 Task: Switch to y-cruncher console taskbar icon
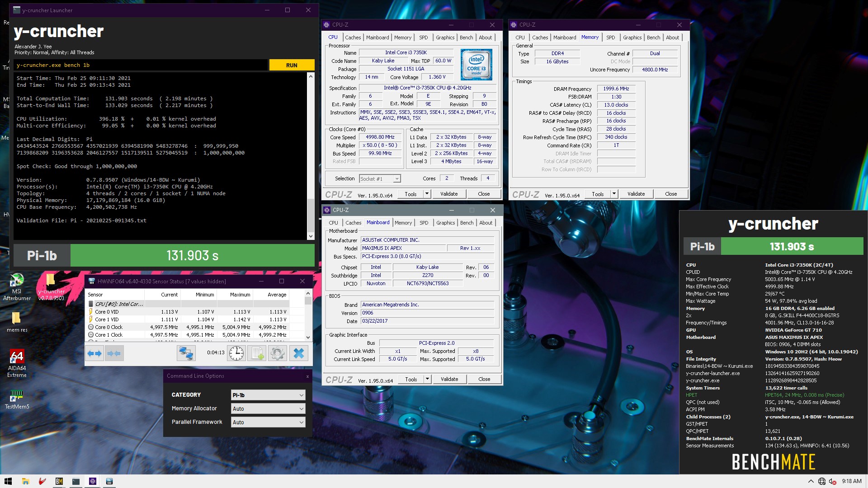click(75, 481)
